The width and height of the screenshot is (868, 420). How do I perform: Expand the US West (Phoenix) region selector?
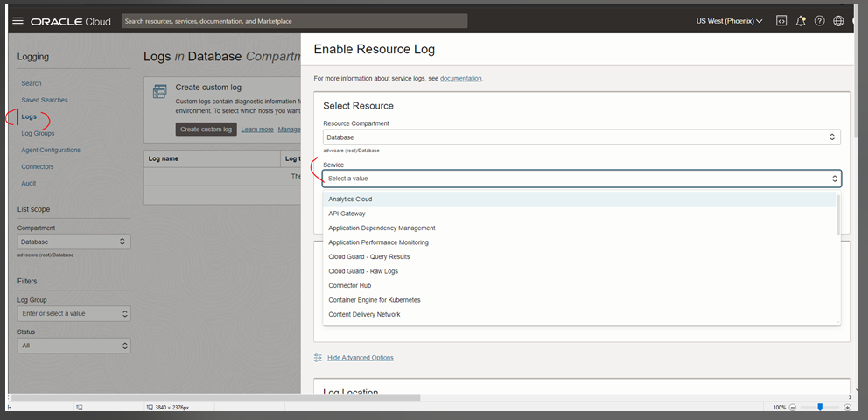pos(729,21)
